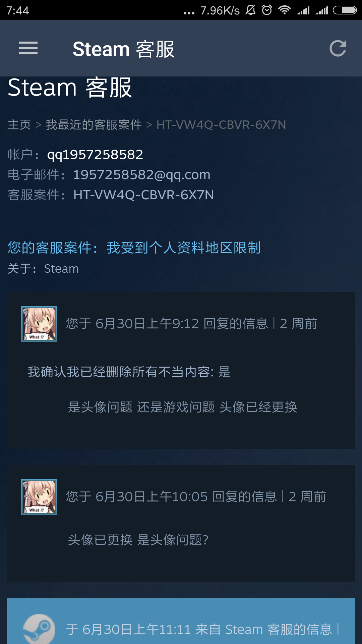Open the hamburger navigation menu
Screen dimensions: 362x644
tap(28, 48)
